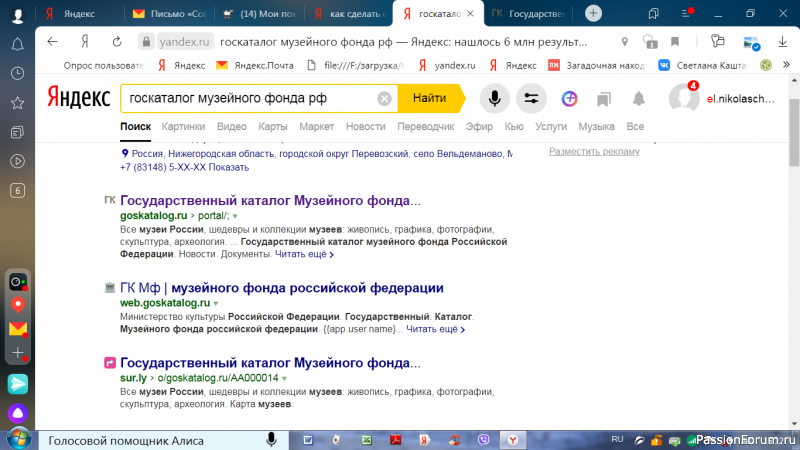This screenshot has width=800, height=450.
Task: Open search settings sliders button
Action: (531, 98)
